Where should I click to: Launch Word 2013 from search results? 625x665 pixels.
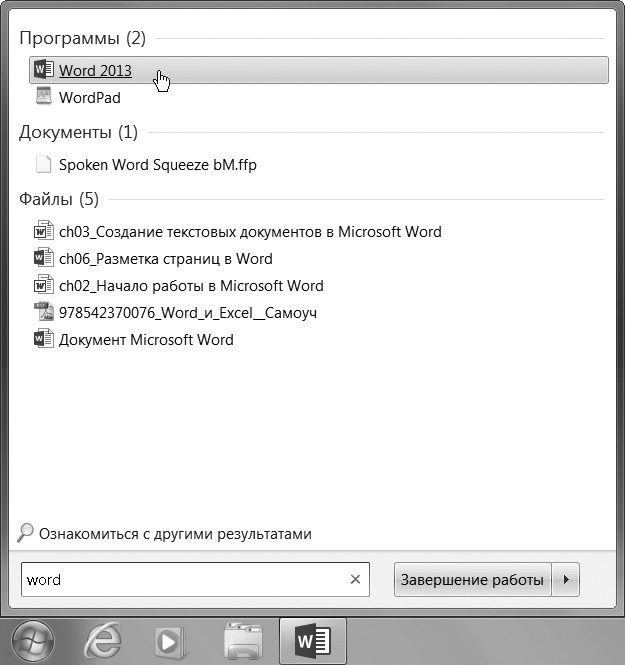tap(95, 71)
